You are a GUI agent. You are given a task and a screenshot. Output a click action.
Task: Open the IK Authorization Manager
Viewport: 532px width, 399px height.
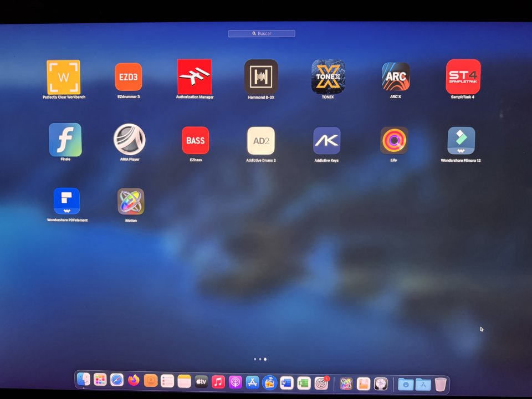tap(195, 78)
